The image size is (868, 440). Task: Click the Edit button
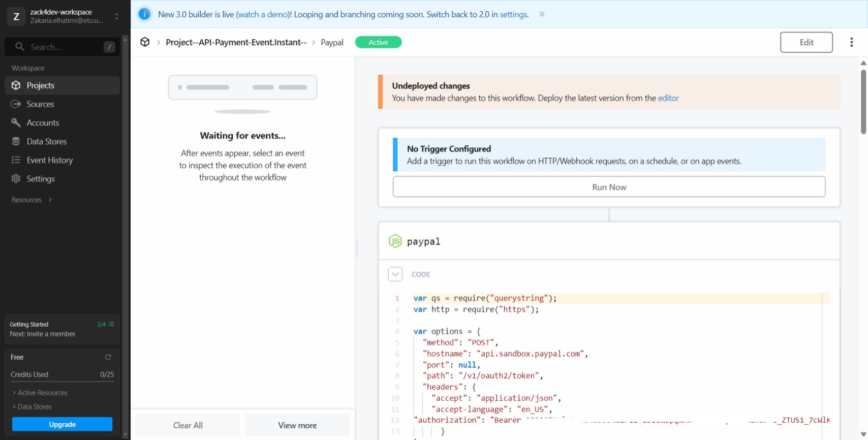(x=807, y=42)
